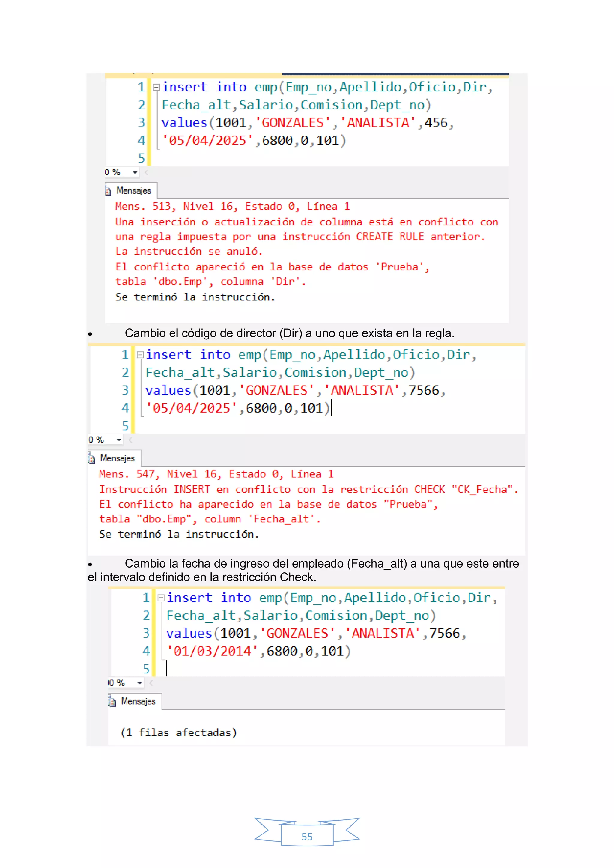The height and width of the screenshot is (868, 614).
Task: Click the Mensajes icon above the error 513 message
Action: [x=108, y=191]
